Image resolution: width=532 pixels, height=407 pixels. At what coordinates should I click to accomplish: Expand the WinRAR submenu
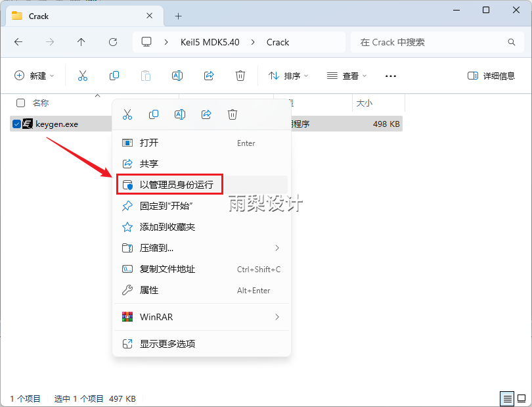(x=202, y=317)
